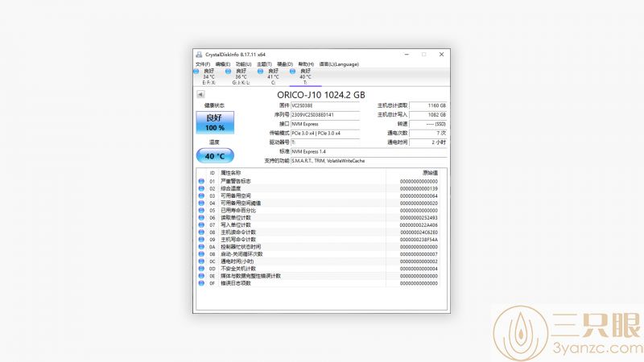Click the status dot for attribute 08
The width and height of the screenshot is (644, 362).
[x=201, y=232]
